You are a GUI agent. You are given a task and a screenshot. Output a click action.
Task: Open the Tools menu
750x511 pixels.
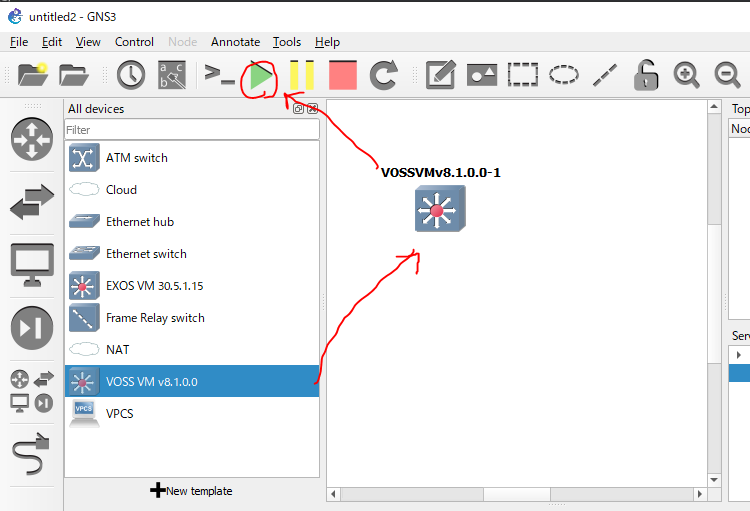coord(287,42)
